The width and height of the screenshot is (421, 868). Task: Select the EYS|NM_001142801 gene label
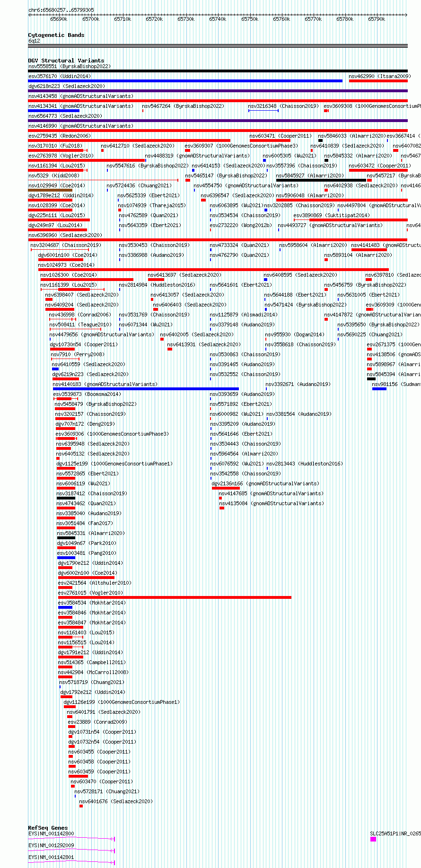coord(51,857)
